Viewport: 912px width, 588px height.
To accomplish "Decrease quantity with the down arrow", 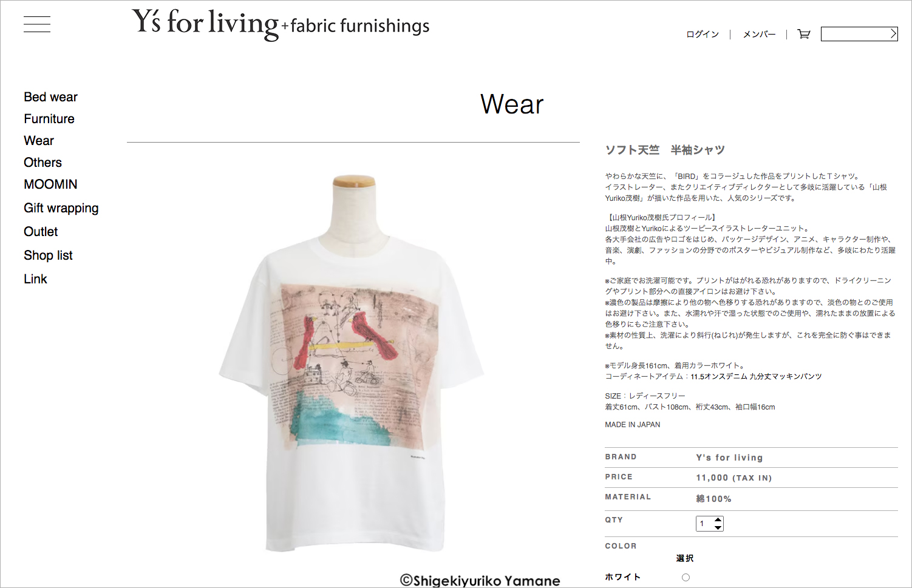I will pos(718,527).
